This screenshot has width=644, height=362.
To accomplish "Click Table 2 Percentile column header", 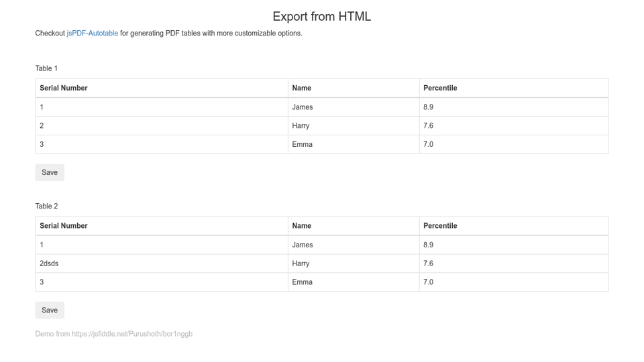I will [440, 226].
